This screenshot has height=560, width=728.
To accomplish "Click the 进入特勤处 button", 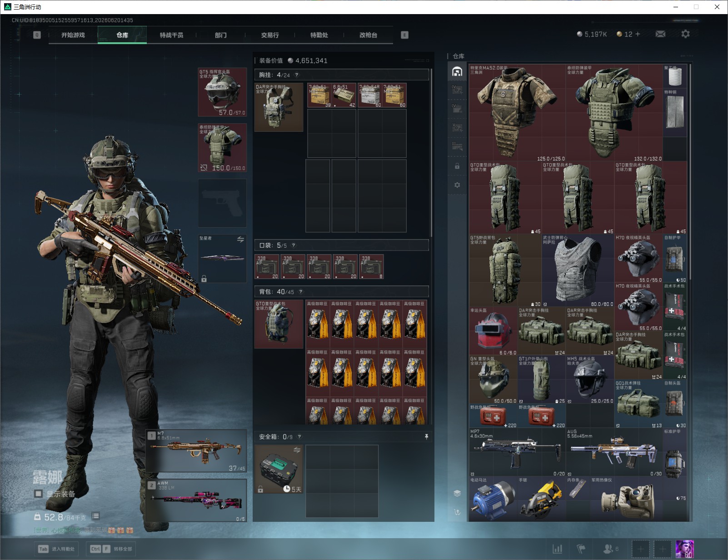I will click(57, 549).
